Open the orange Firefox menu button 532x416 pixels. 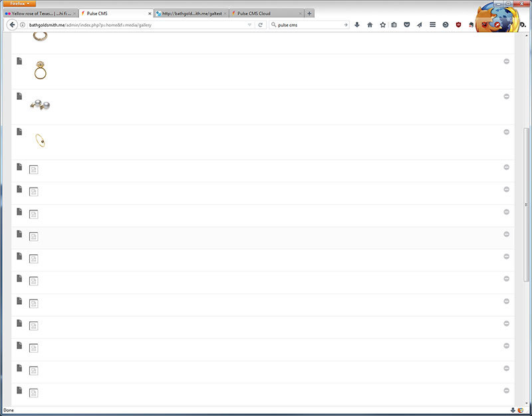click(19, 3)
